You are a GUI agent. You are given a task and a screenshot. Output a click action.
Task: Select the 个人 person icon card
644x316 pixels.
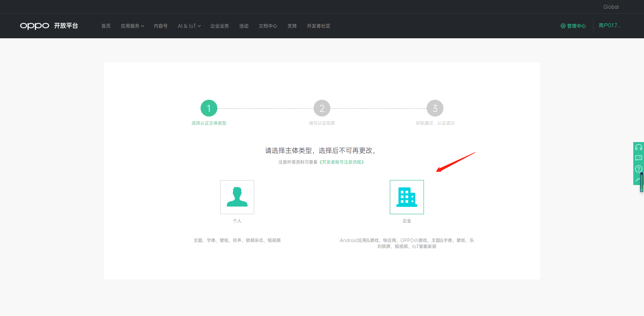pos(237,197)
